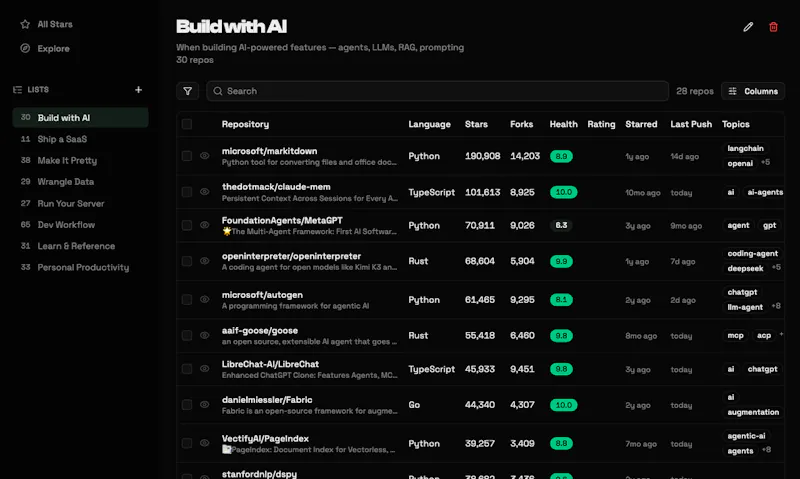Viewport: 800px width, 479px height.
Task: Open the aaif-goose/goose repository link
Action: click(x=260, y=331)
